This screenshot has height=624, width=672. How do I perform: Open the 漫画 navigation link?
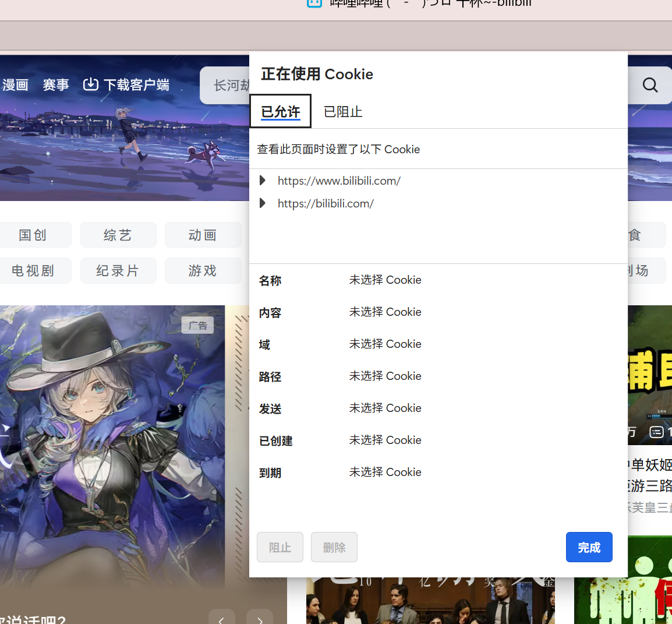click(x=15, y=84)
